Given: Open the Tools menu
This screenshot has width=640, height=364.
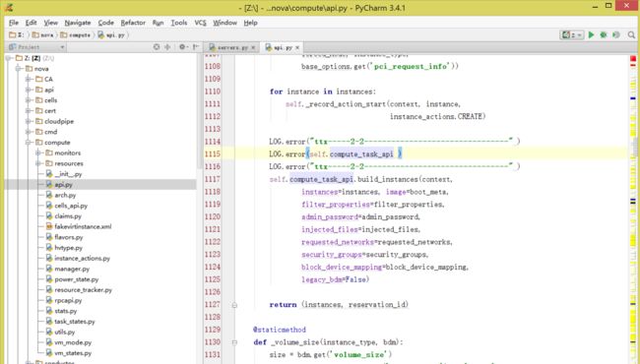Looking at the screenshot, I should pos(179,23).
